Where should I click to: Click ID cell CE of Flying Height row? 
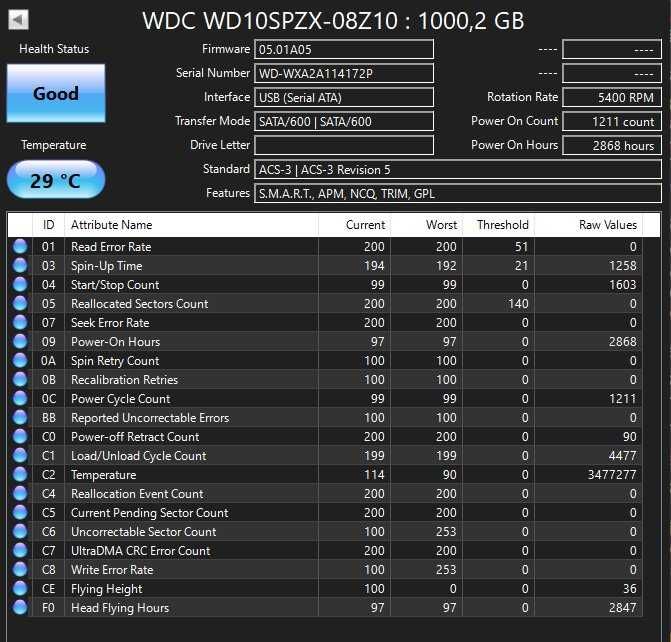[48, 589]
